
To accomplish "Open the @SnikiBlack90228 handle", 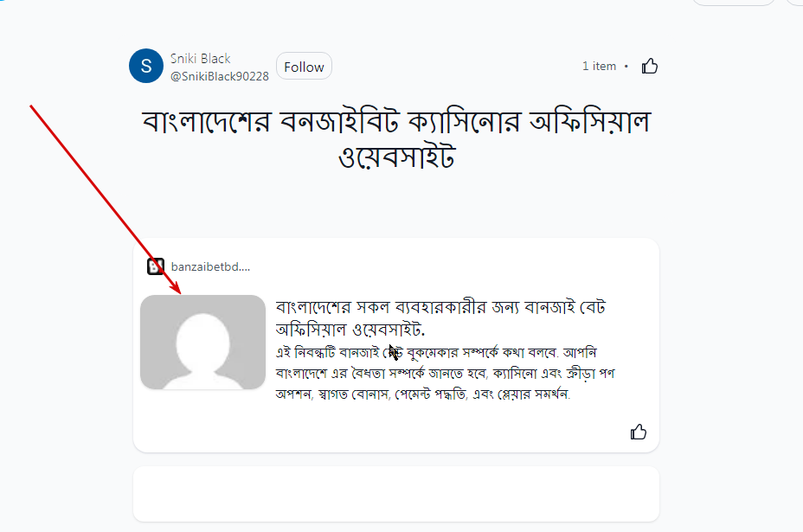I will (219, 76).
